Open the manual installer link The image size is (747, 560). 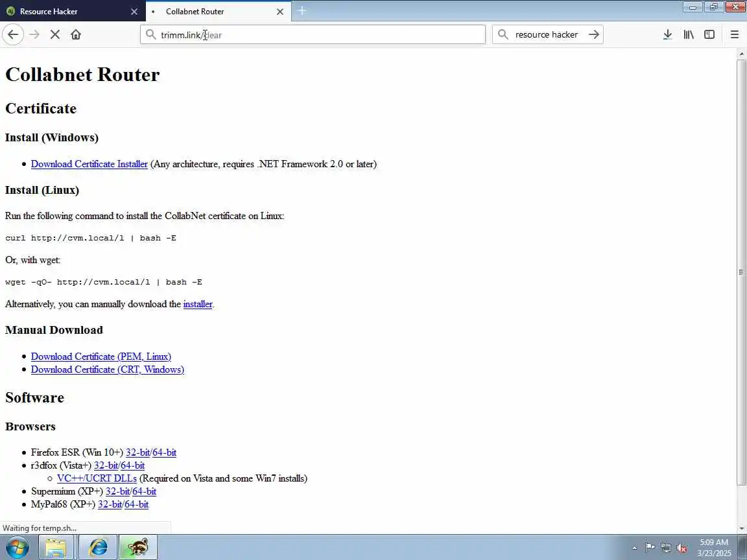[198, 304]
